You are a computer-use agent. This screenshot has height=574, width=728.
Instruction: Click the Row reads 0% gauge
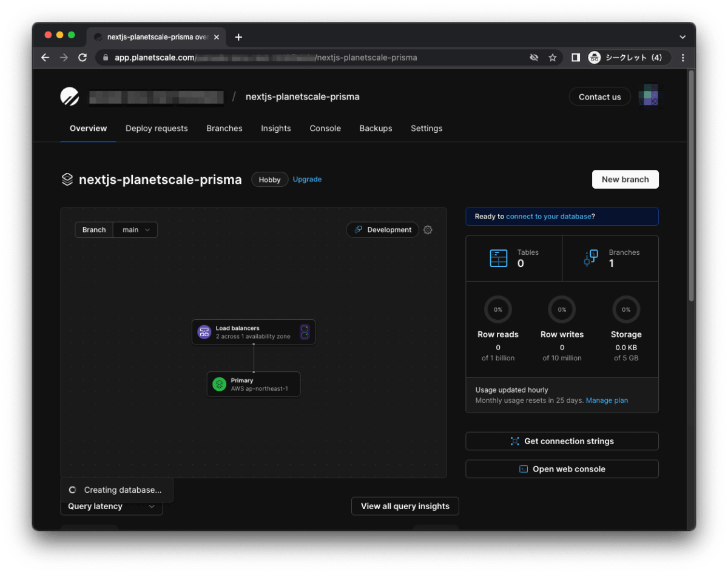pos(498,309)
